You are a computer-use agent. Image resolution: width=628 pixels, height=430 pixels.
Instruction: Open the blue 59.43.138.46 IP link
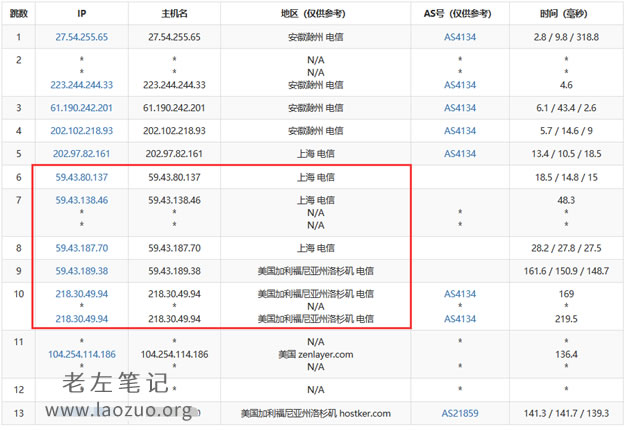[x=82, y=200]
